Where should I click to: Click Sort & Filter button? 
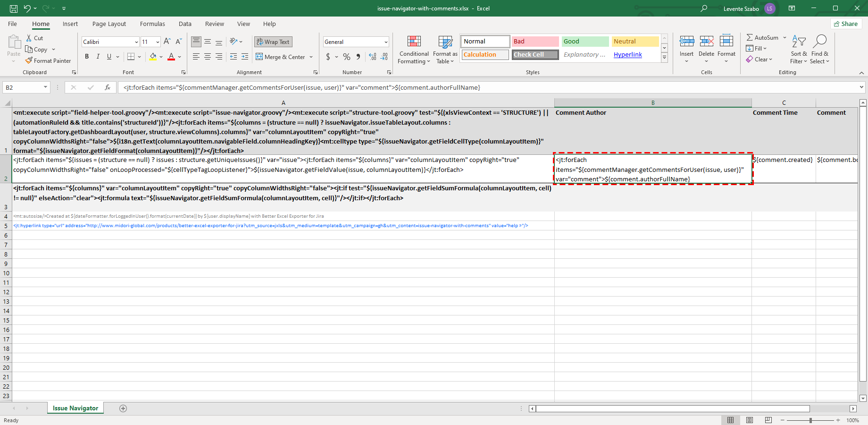click(x=799, y=50)
